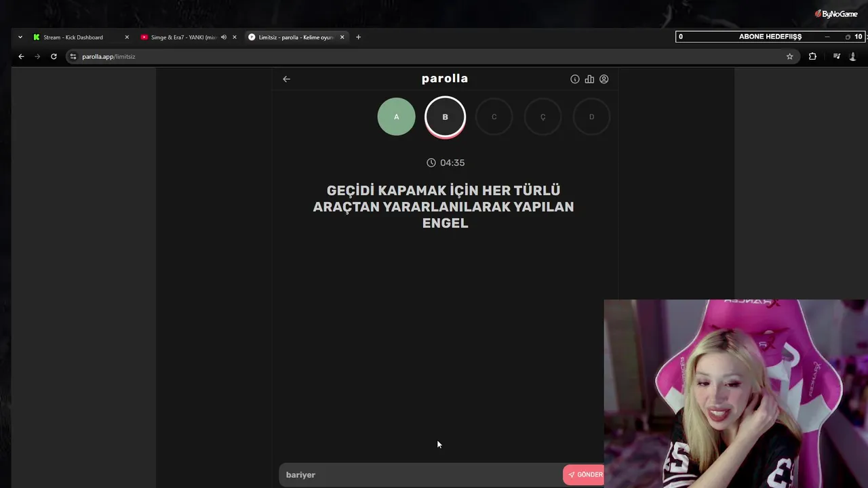This screenshot has height=488, width=868.
Task: Select the letter C circle
Action: click(494, 117)
